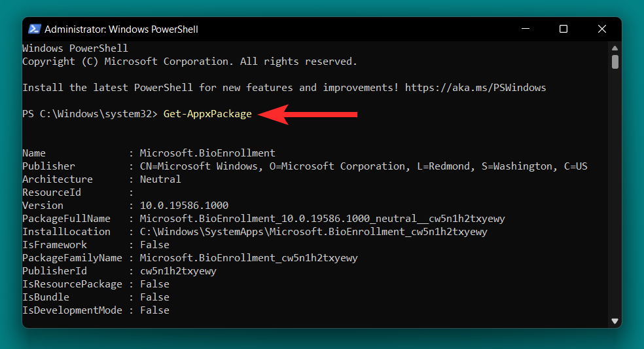Click the vertical scrollbar thumb
644x349 pixels.
pyautogui.click(x=615, y=62)
